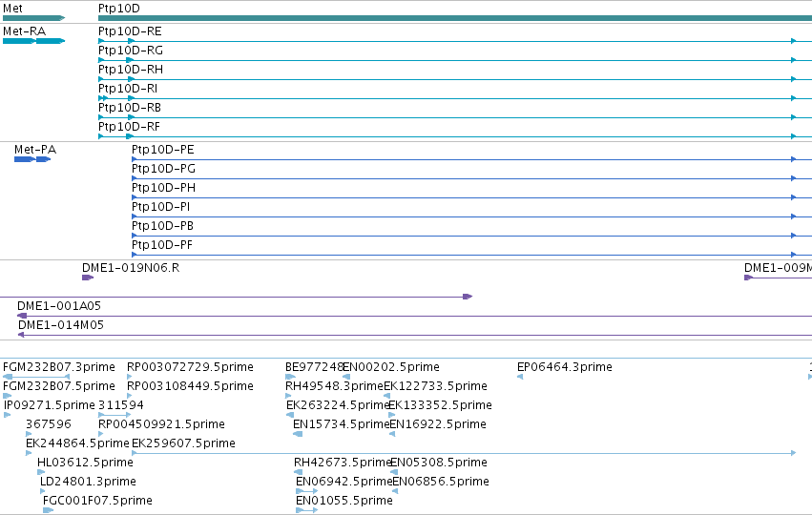Screen dimensions: 812x515
Task: Select the FGC001F07.5prime EST arrow glyph
Action: (48, 510)
